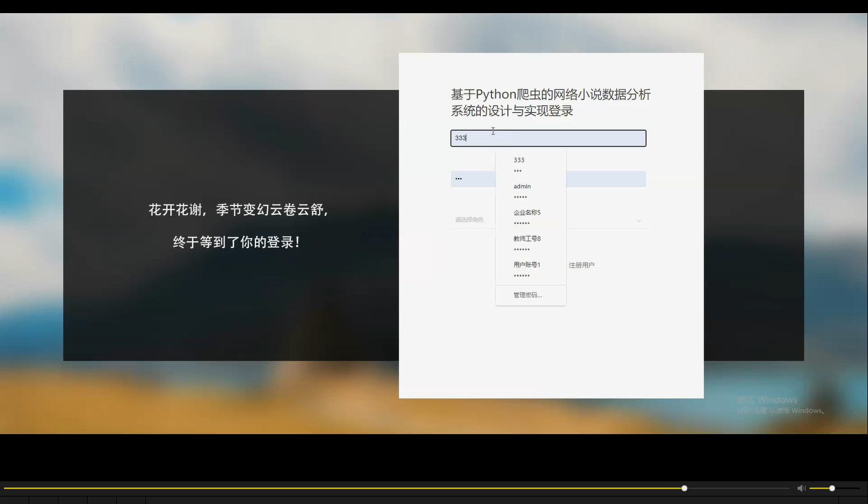Click the video playback progress slider
This screenshot has width=868, height=504.
(397, 489)
